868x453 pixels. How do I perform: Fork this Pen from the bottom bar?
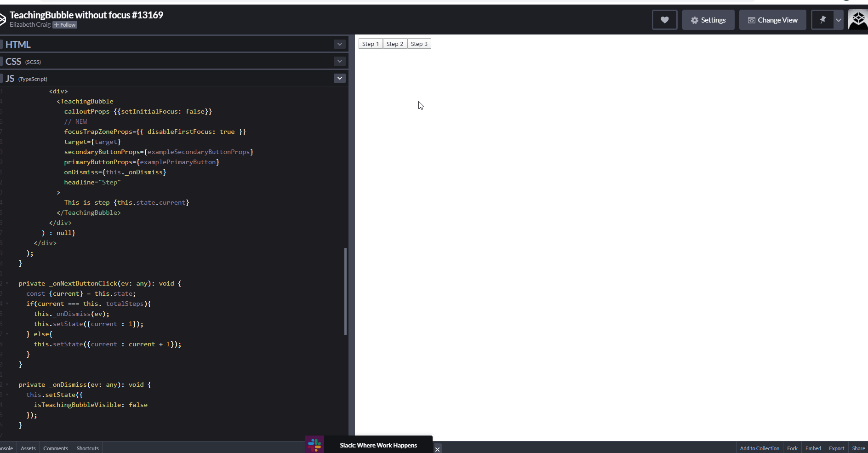[792, 448]
